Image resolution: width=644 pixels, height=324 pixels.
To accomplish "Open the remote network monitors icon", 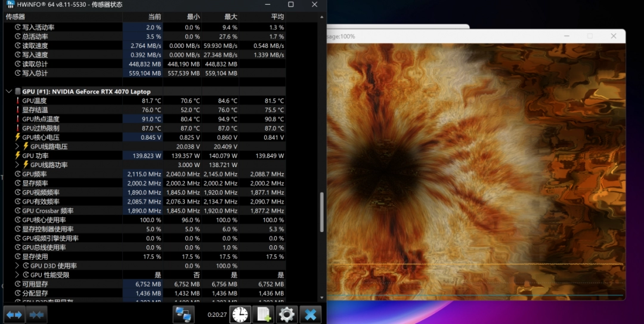I will [x=183, y=315].
